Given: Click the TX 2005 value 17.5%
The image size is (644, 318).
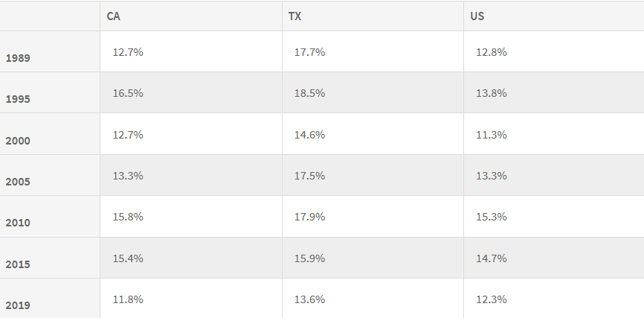Looking at the screenshot, I should click(309, 176).
